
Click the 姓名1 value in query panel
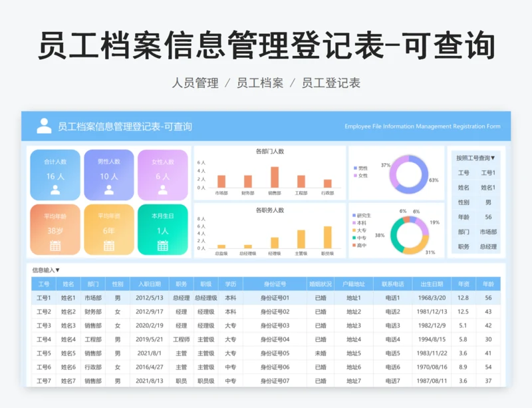click(x=488, y=188)
